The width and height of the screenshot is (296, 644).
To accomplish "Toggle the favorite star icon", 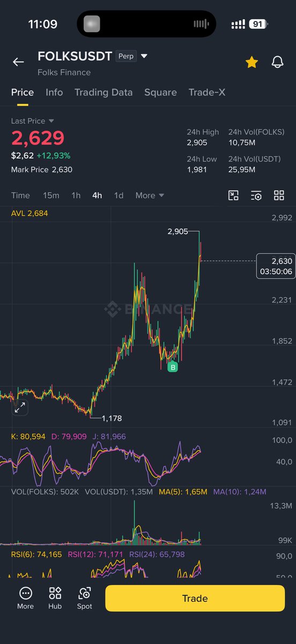I will 251,62.
